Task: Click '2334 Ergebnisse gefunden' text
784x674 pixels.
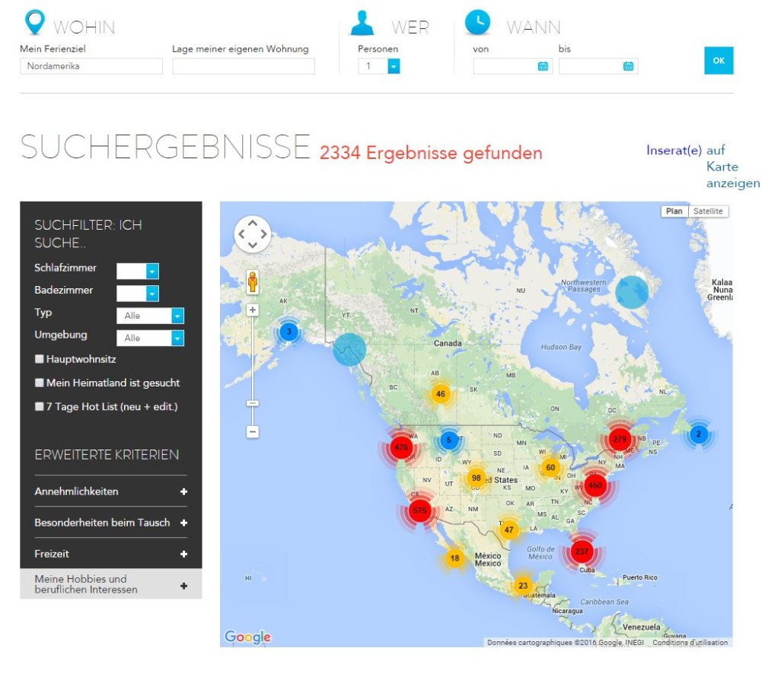Action: coord(431,153)
